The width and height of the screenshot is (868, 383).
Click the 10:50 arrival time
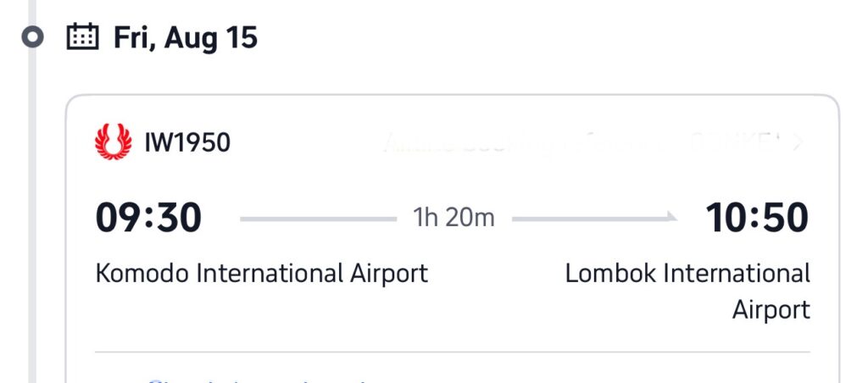pos(757,218)
